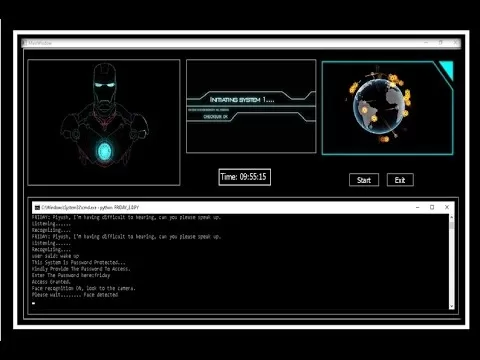This screenshot has height=360, width=480.
Task: Click the 'Access Granted.' console line
Action: click(51, 282)
